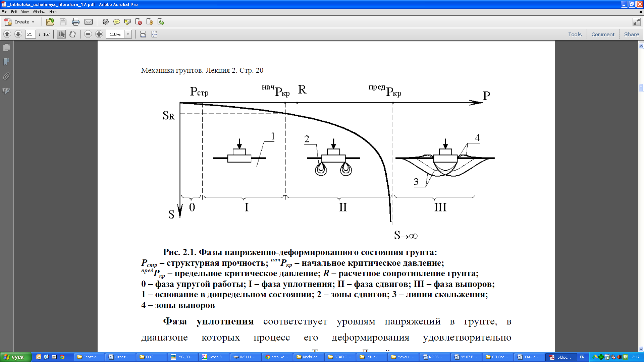Show page thumbnails panel

click(6, 48)
